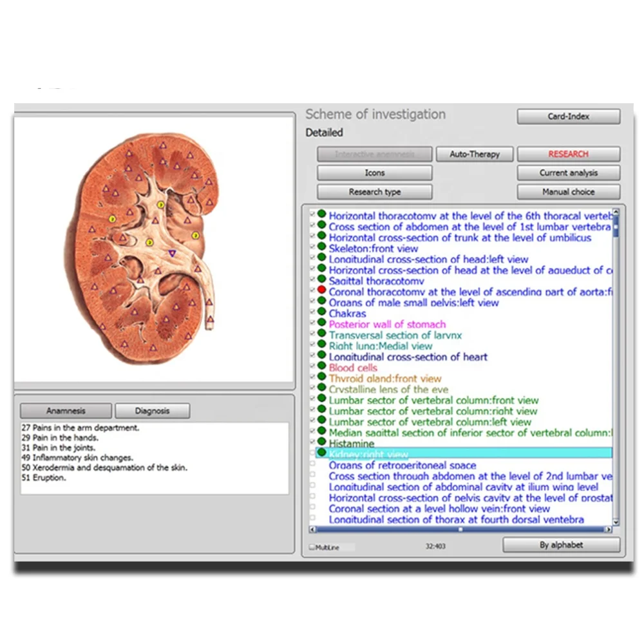644x644 pixels.
Task: Switch to the Anamnesis tab
Action: point(66,411)
